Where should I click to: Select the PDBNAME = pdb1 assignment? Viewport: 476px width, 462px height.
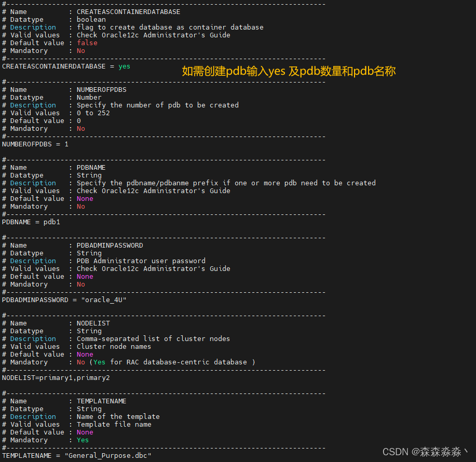pyautogui.click(x=29, y=222)
